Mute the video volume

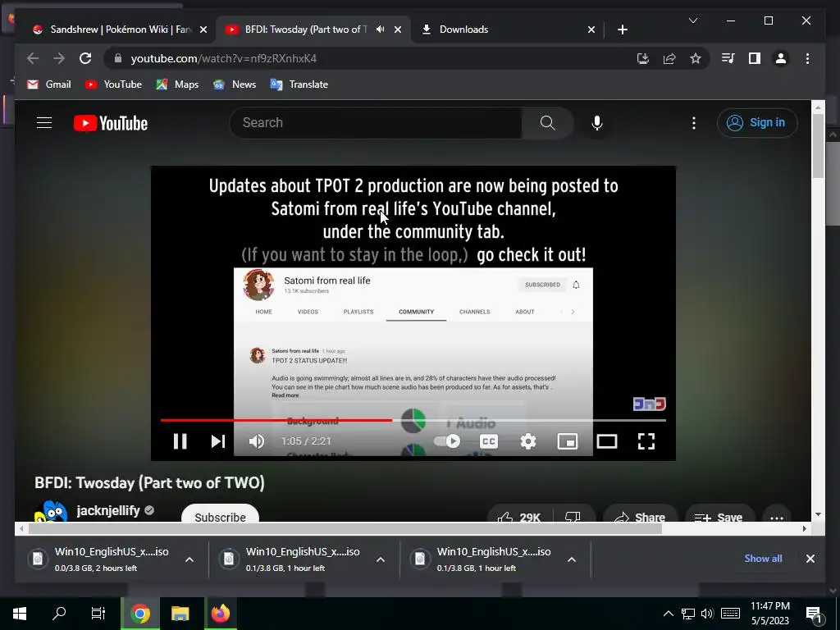pyautogui.click(x=257, y=441)
